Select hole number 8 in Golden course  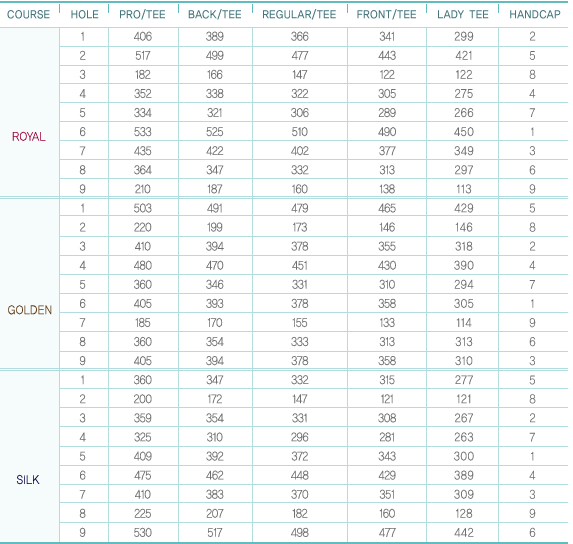(83, 342)
